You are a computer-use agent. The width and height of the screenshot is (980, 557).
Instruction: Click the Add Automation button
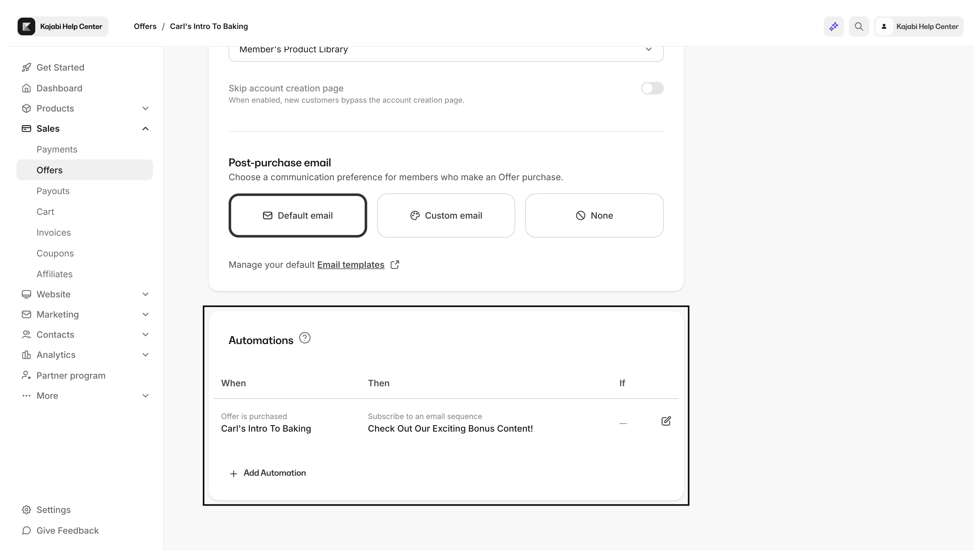click(268, 473)
